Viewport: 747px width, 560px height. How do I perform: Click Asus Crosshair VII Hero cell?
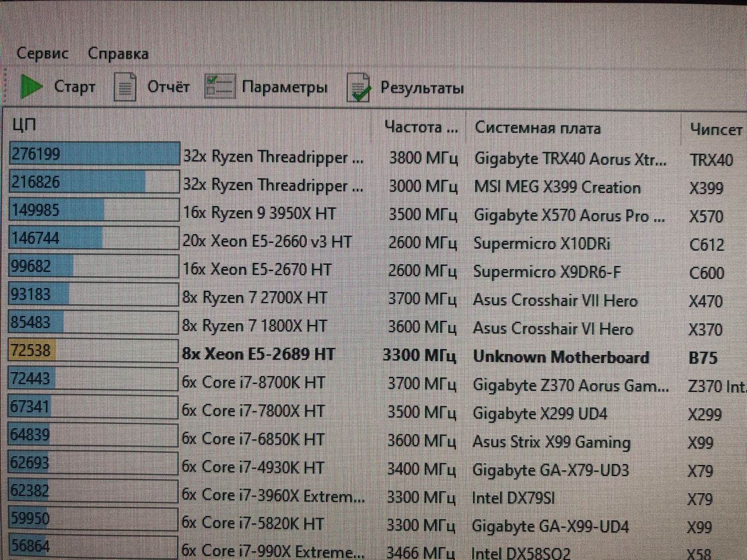tap(555, 300)
